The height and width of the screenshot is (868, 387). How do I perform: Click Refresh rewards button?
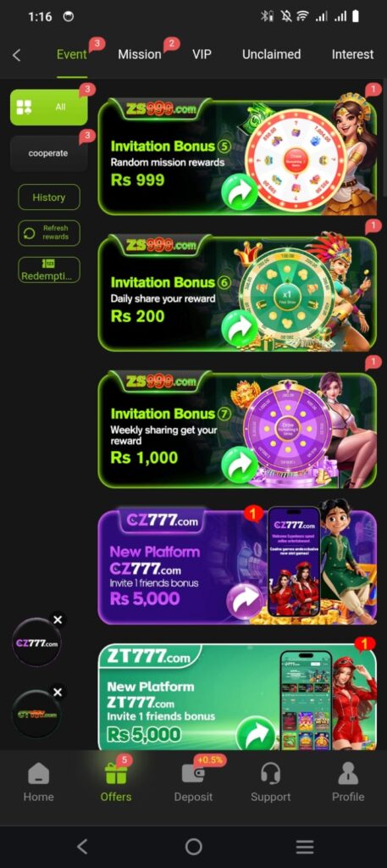pos(48,233)
